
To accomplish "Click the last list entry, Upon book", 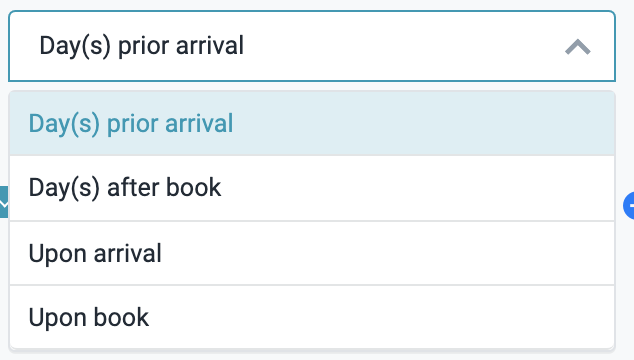I will [x=312, y=317].
